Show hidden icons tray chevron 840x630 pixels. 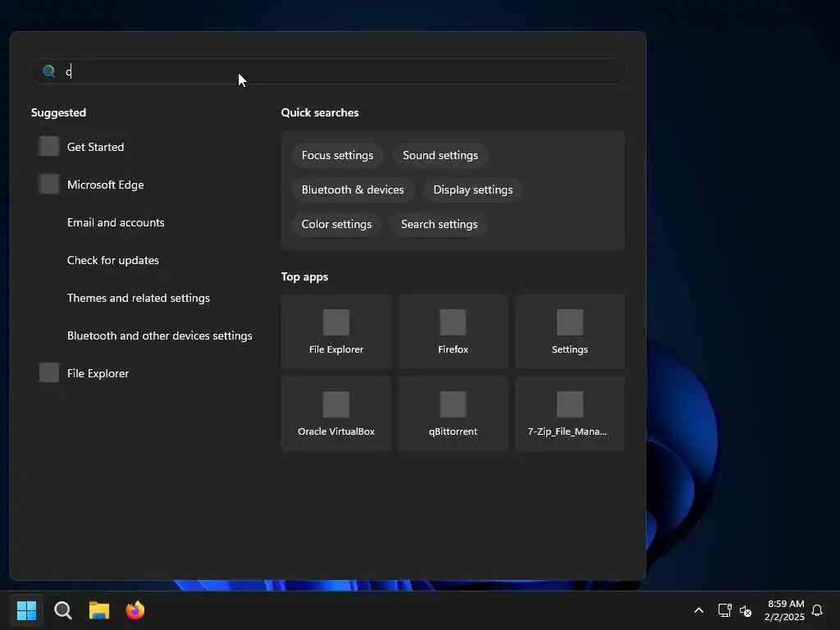coord(699,610)
